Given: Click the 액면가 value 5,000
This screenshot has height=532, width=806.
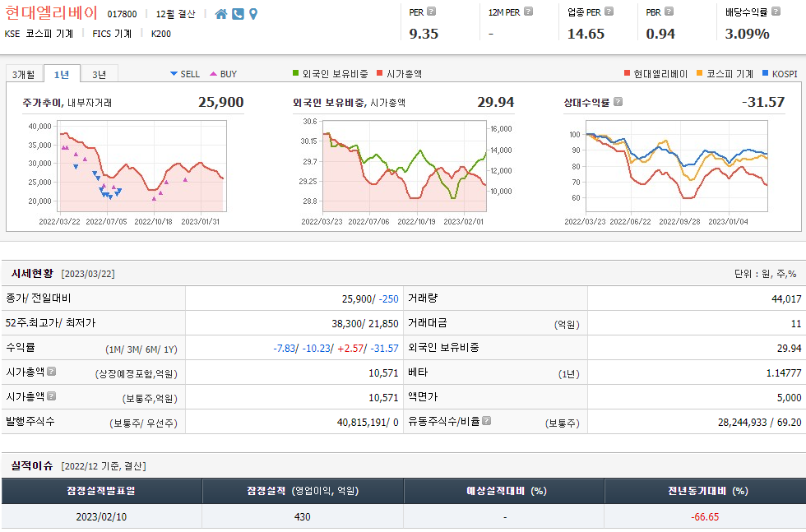Looking at the screenshot, I should click(789, 397).
